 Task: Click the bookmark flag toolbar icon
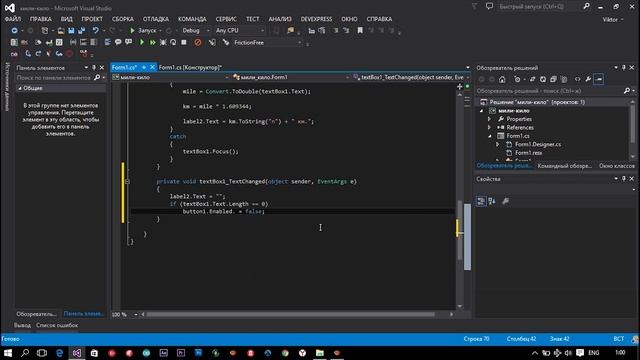click(x=360, y=31)
